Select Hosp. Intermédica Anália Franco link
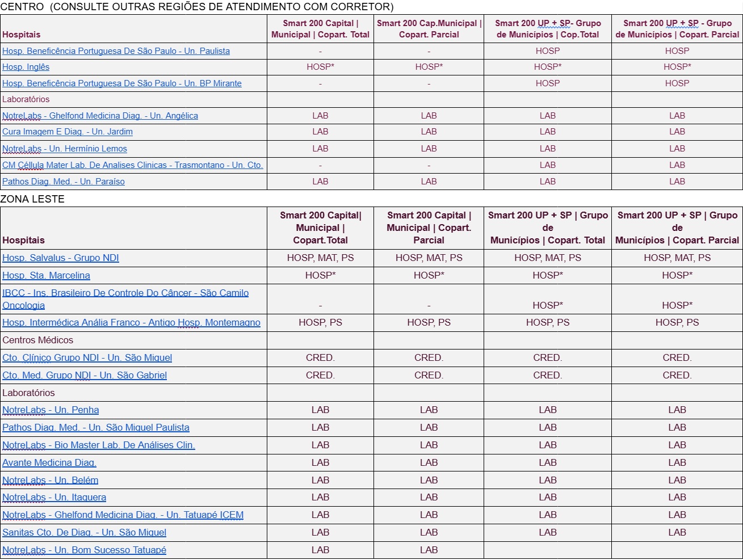 [x=131, y=323]
